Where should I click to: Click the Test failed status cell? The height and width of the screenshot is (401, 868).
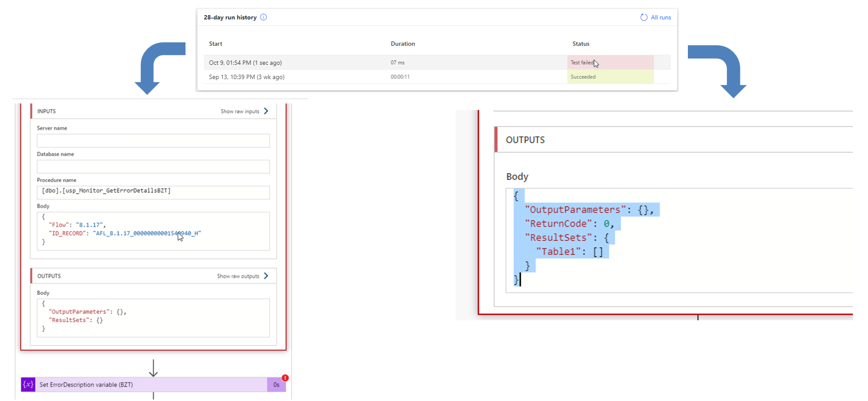point(610,62)
